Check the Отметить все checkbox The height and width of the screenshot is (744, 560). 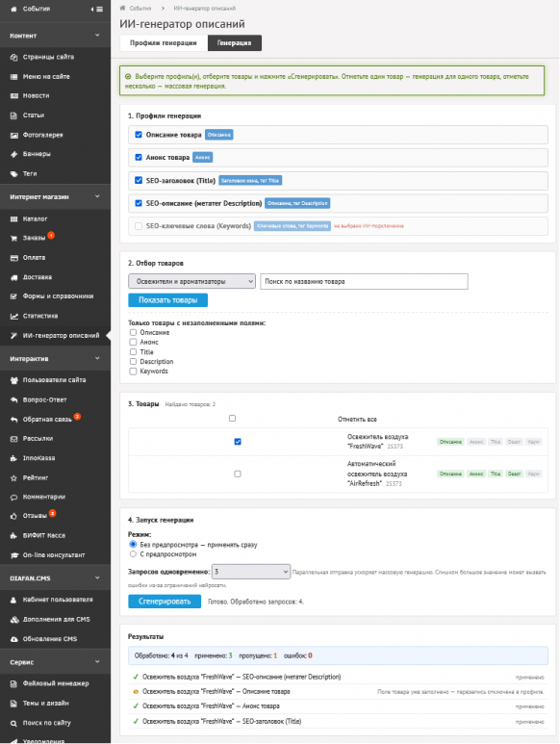click(232, 419)
